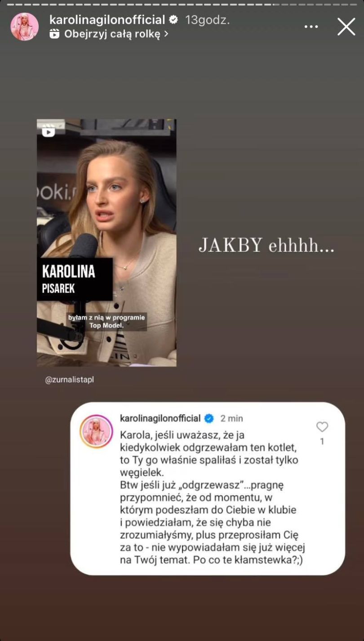
Task: Click the JAKBY ehhhh... text sticker
Action: point(266,246)
